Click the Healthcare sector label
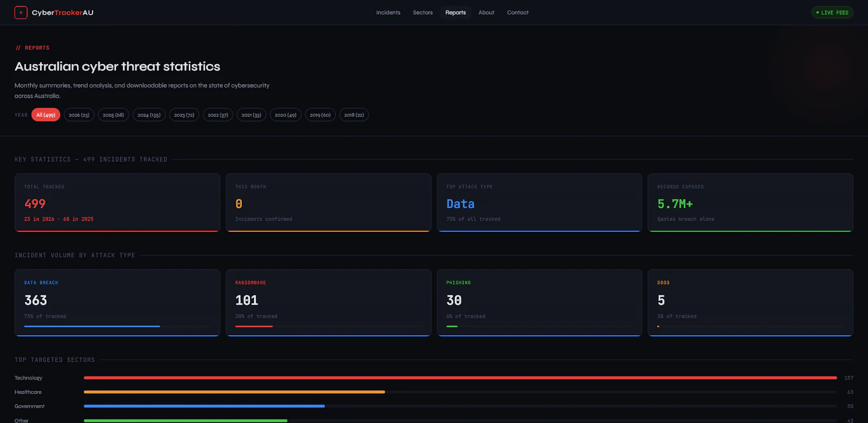 point(28,392)
